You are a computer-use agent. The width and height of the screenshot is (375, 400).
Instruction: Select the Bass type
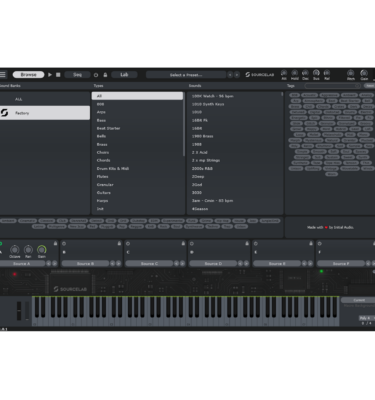pos(137,120)
